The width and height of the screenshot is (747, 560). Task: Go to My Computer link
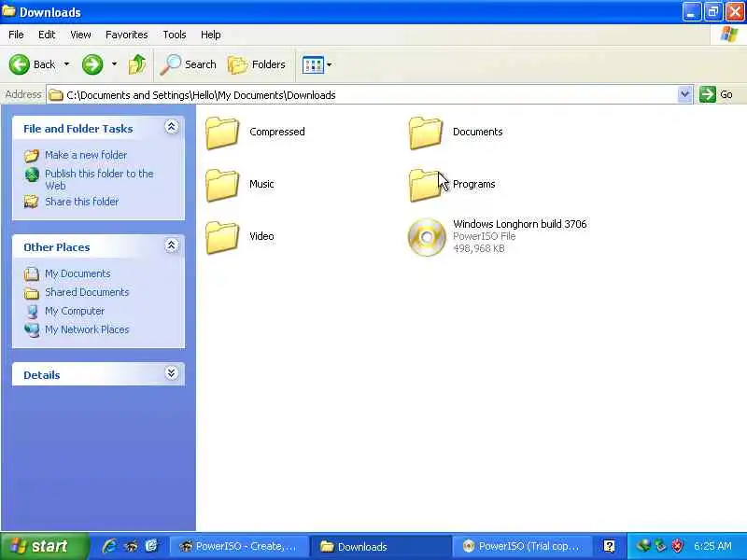tap(75, 311)
